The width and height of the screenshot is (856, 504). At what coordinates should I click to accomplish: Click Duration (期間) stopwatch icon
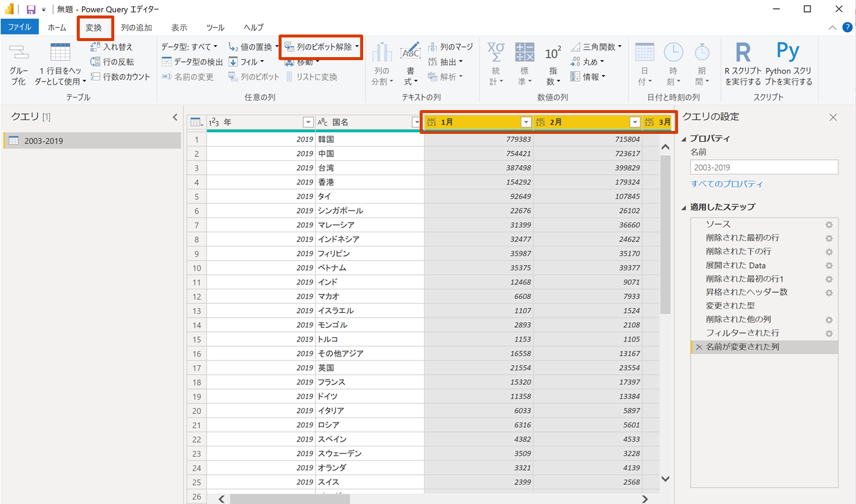coord(702,52)
